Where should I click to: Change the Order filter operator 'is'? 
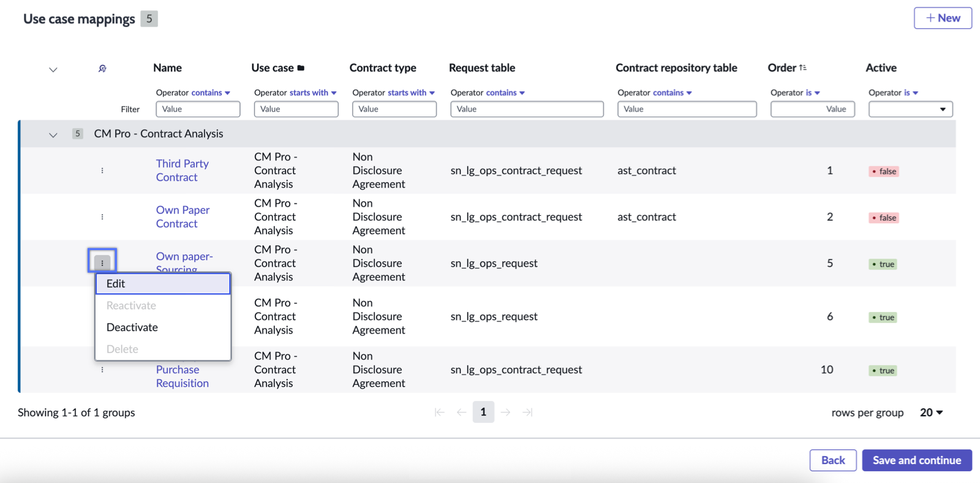click(x=813, y=93)
